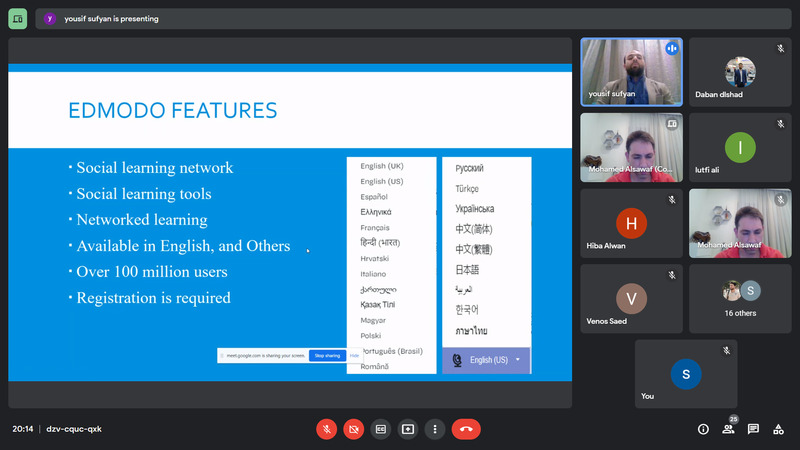
Task: Choose Русский from the second language list
Action: (469, 168)
